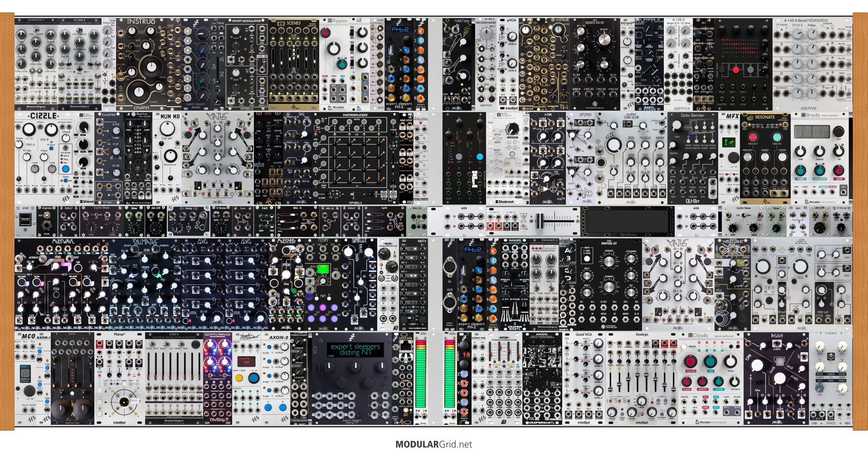The image size is (868, 452).
Task: Click the Mix-B 1U tile
Action: pyautogui.click(x=297, y=221)
